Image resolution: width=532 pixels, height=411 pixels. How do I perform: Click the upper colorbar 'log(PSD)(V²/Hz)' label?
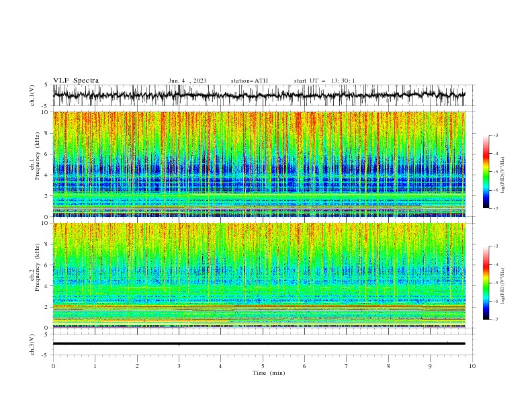502,175
